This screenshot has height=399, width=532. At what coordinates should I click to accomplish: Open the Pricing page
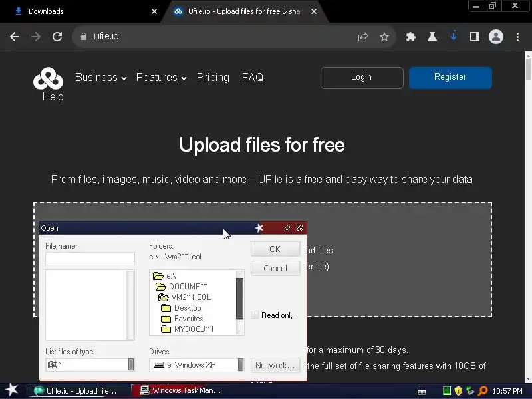pos(213,78)
